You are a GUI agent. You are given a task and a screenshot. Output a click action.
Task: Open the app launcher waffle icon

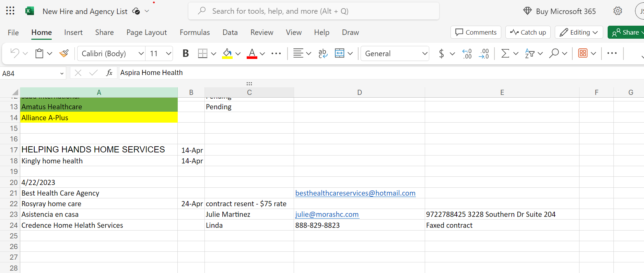coord(10,11)
